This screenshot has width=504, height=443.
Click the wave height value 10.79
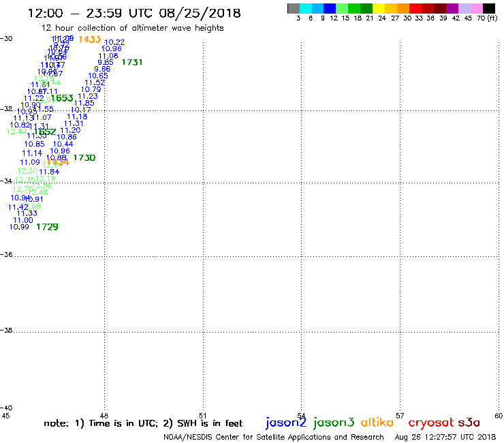pyautogui.click(x=91, y=89)
